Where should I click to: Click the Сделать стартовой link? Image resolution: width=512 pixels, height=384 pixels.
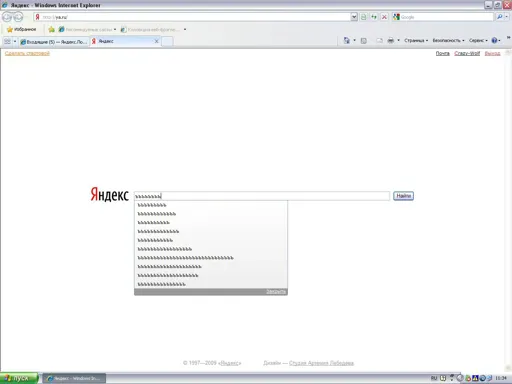27,53
